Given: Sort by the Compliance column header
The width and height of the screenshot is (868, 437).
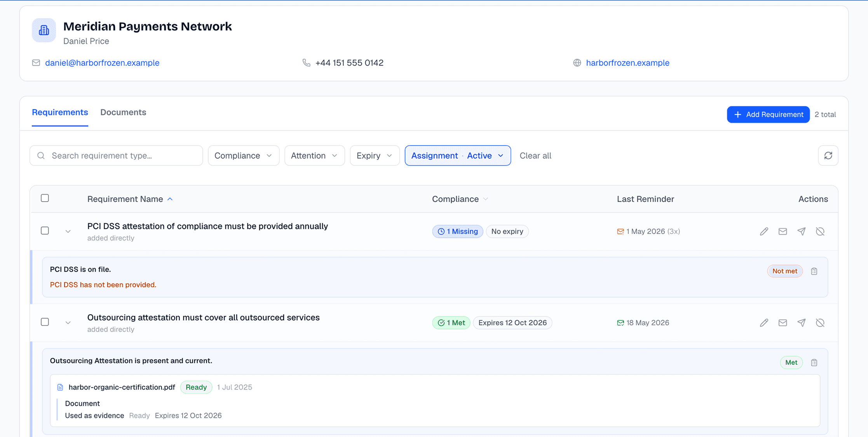Looking at the screenshot, I should [x=460, y=199].
